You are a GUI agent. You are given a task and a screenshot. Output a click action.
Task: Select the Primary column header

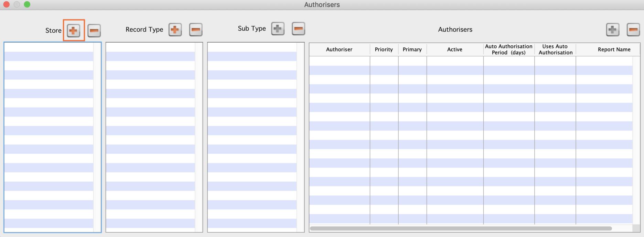pyautogui.click(x=412, y=49)
